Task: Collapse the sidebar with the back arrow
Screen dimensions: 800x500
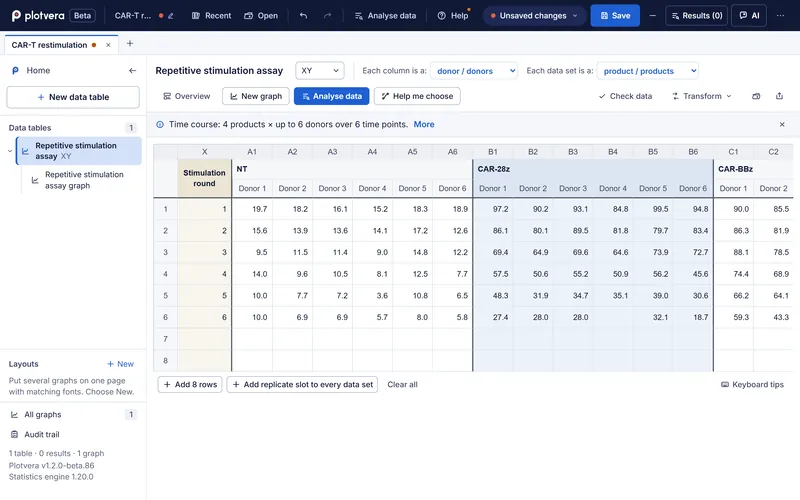Action: pos(133,70)
